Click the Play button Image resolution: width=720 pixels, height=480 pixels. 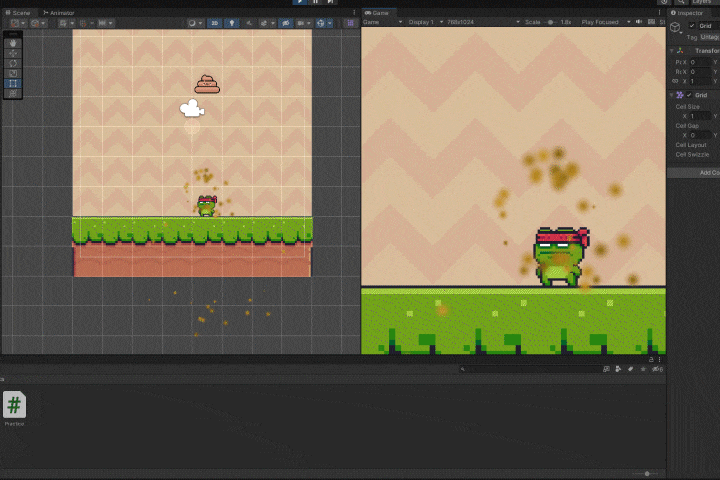[x=300, y=2]
